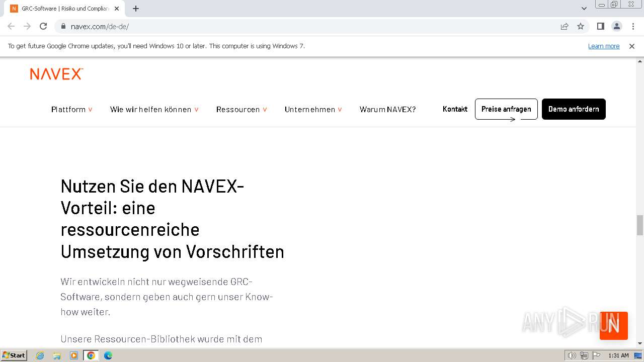Open a new tab with plus icon
Image resolution: width=644 pixels, height=362 pixels.
[136, 9]
